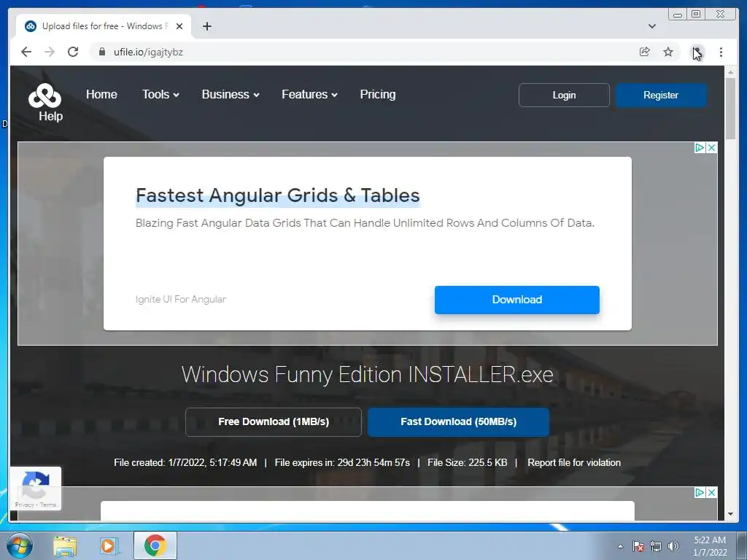Expand the Features menu

(x=309, y=94)
